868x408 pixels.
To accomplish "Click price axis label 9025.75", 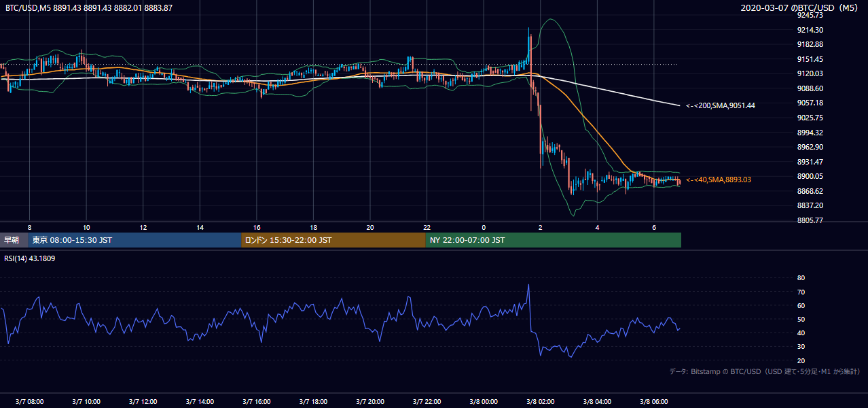I will 810,118.
